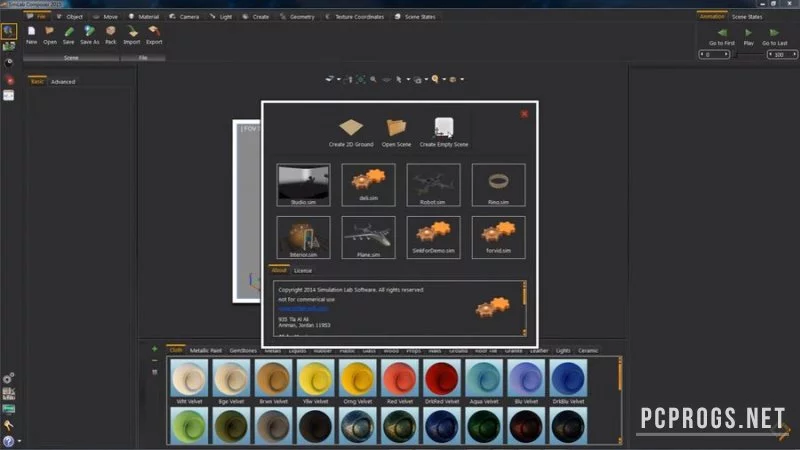
Task: Click the trash delete icon beside material library
Action: click(155, 372)
